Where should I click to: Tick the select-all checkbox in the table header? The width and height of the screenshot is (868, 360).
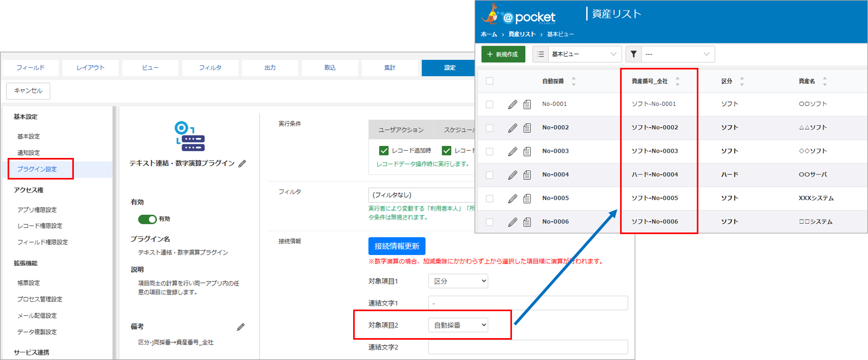point(489,81)
